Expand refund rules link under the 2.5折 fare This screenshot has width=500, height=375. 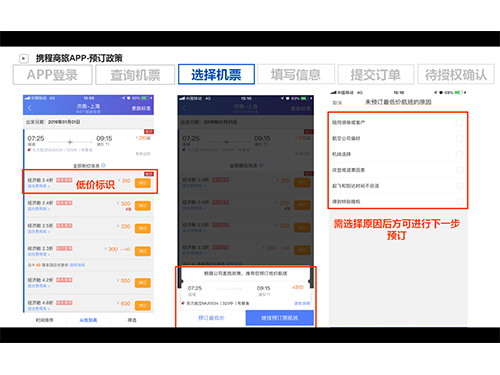click(39, 231)
